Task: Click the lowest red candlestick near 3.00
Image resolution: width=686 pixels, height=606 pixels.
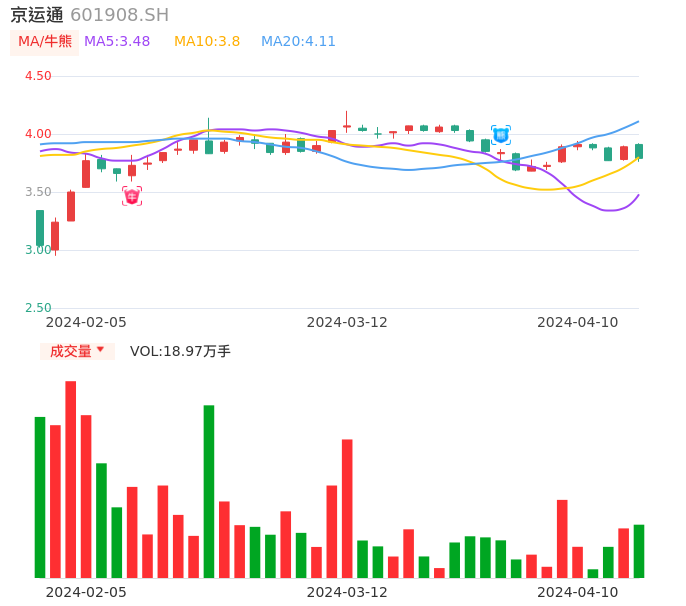Action: [x=55, y=236]
